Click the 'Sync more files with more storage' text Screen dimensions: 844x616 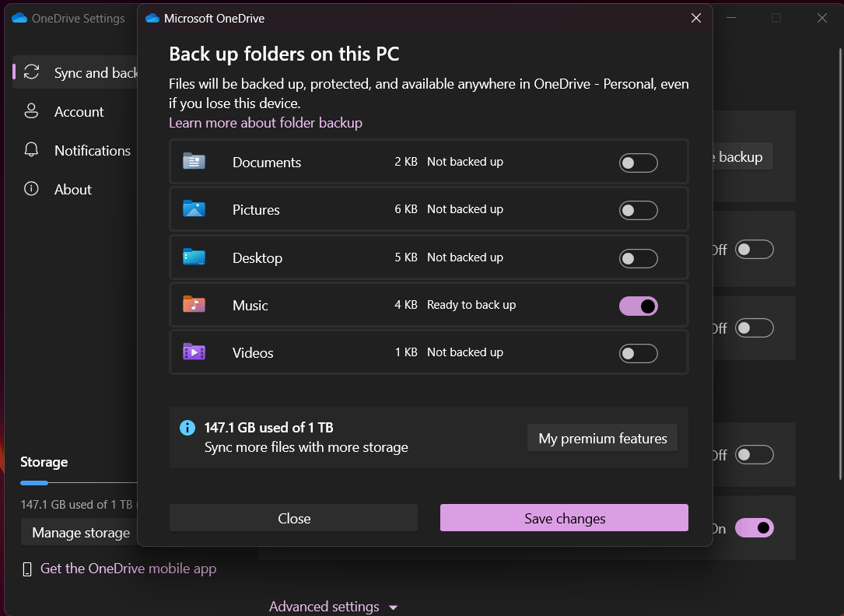pyautogui.click(x=306, y=447)
